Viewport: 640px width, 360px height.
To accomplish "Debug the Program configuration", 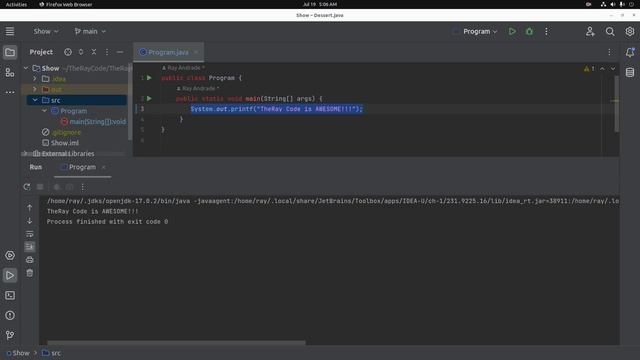I will point(529,31).
